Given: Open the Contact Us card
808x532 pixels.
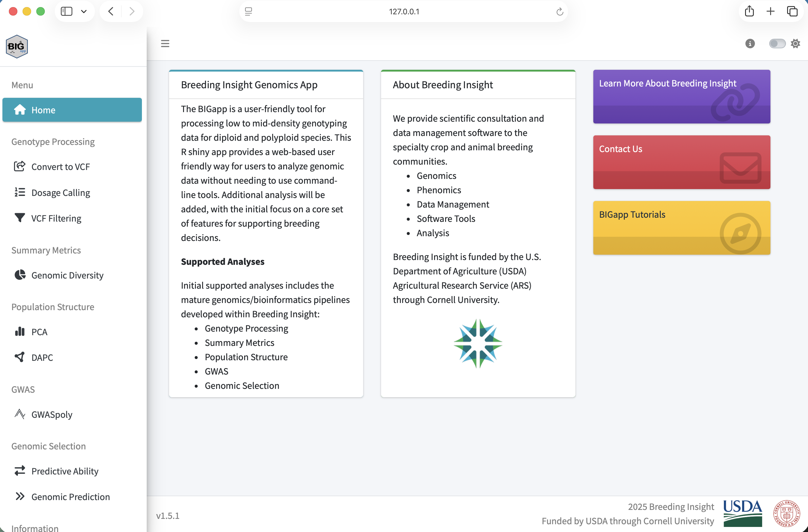Looking at the screenshot, I should coord(681,162).
